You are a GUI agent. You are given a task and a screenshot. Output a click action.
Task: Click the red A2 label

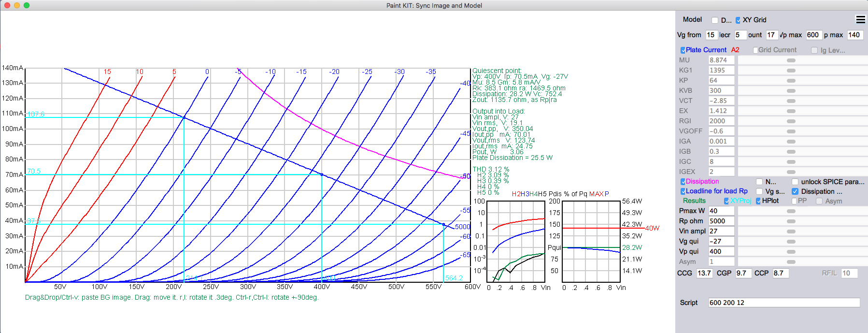735,50
